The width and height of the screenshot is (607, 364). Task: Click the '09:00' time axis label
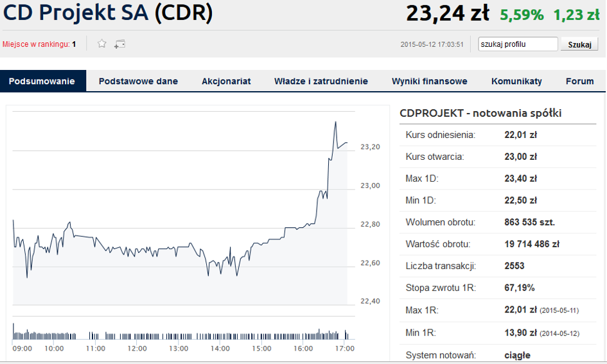22,349
